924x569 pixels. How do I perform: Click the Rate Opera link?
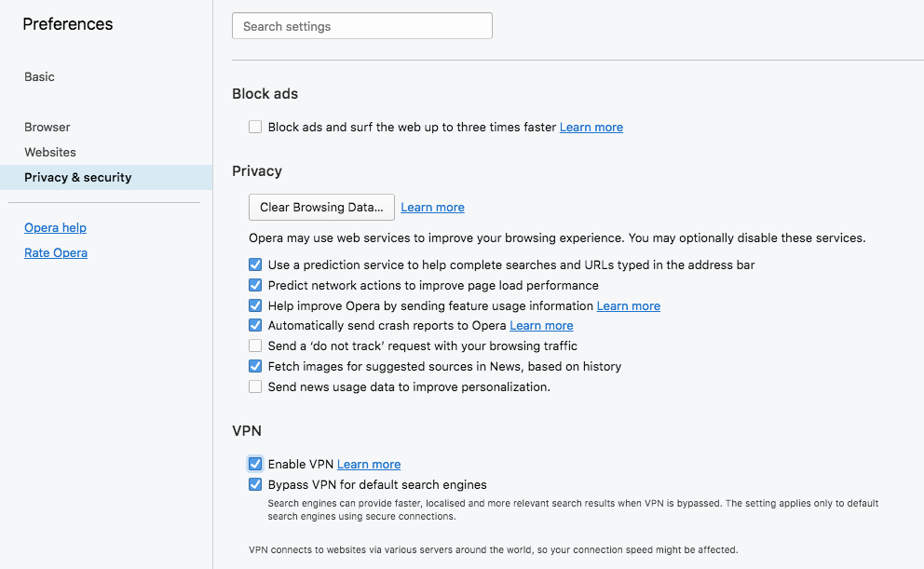(56, 253)
